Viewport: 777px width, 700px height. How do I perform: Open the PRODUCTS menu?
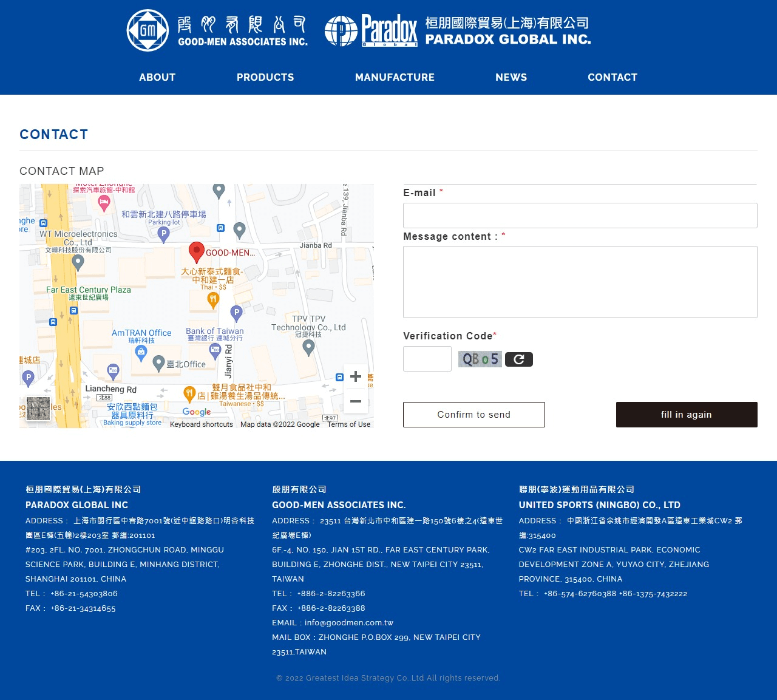point(265,77)
